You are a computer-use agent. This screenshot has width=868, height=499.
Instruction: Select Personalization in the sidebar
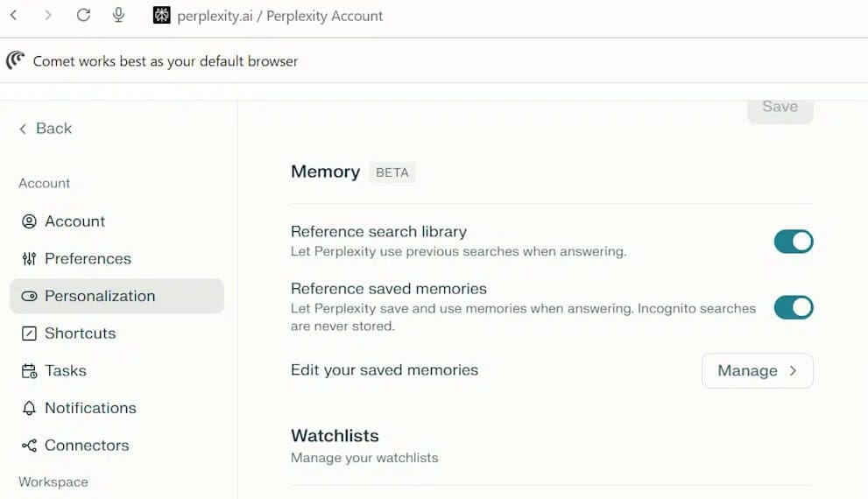coord(116,296)
